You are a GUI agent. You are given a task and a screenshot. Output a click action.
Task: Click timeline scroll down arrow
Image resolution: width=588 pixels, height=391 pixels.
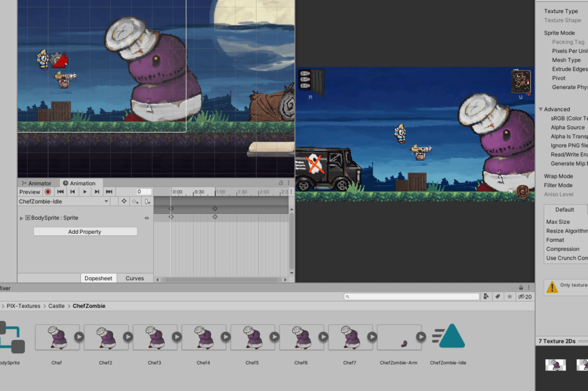(291, 273)
